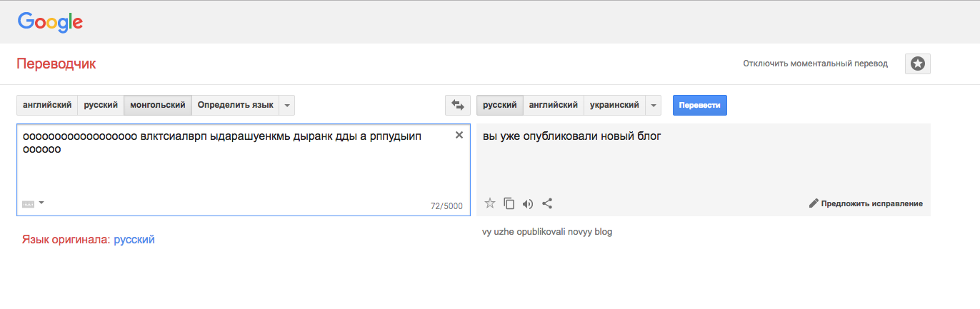
Task: Click the detected language русский link
Action: (134, 240)
